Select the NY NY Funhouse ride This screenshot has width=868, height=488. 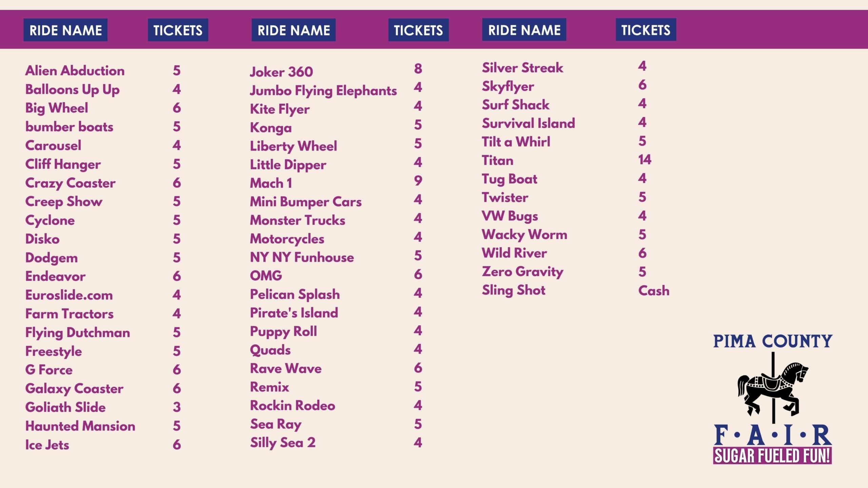(x=302, y=257)
